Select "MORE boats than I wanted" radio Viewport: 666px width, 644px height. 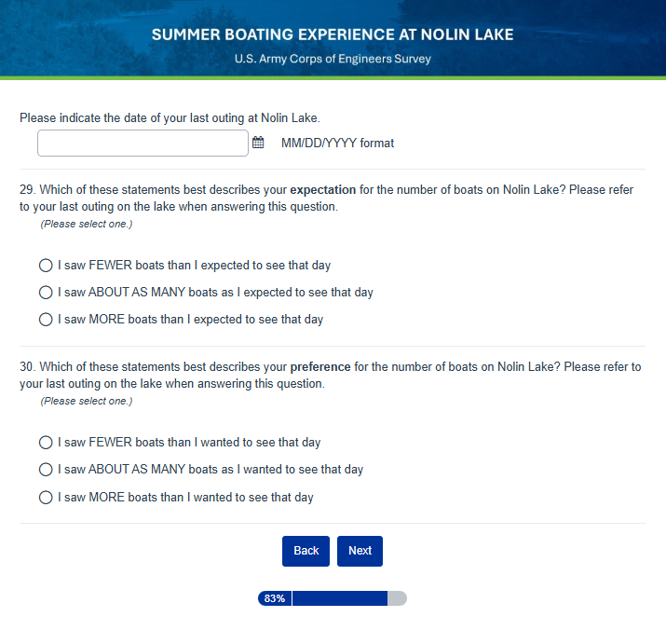(46, 498)
